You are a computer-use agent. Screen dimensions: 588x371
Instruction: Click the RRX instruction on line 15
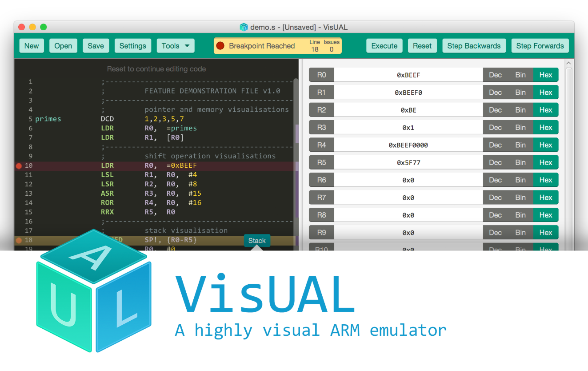point(107,212)
